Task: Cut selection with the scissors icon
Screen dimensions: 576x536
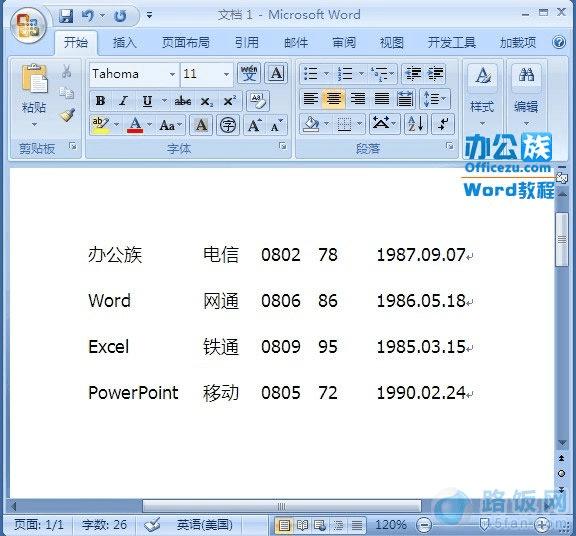Action: pos(67,71)
